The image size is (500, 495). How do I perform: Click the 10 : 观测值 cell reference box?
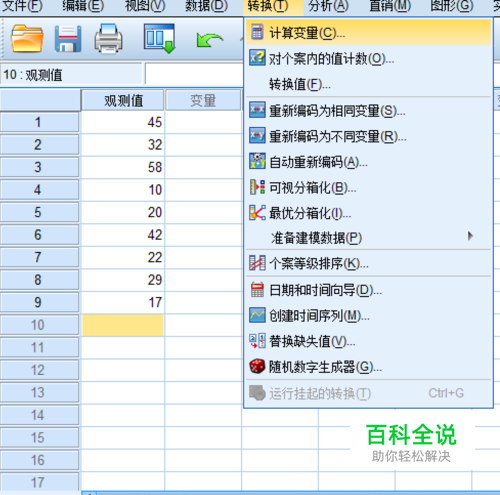coord(72,74)
